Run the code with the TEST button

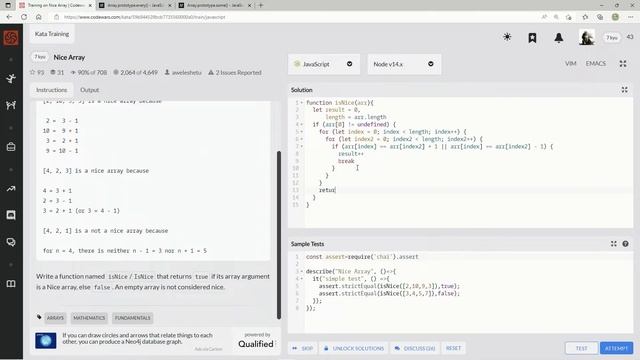[x=581, y=348]
